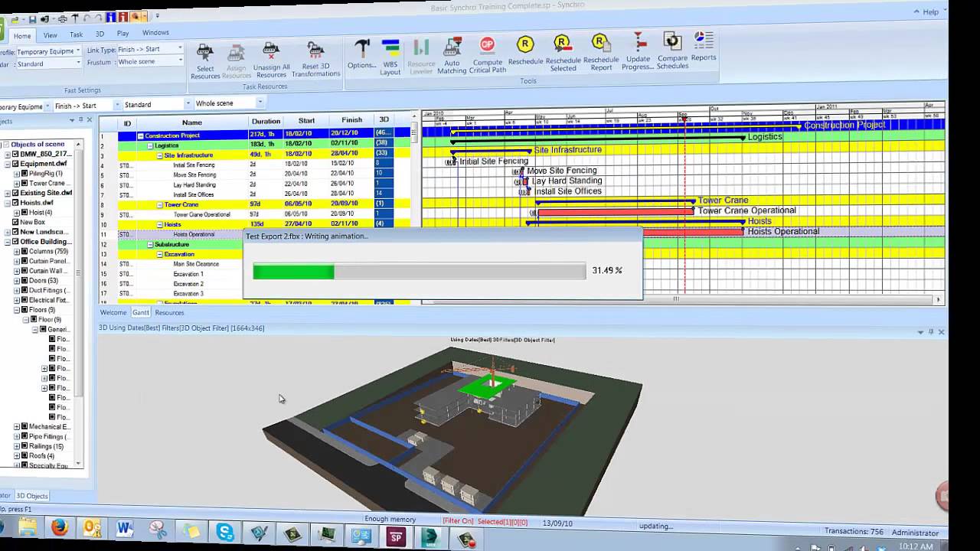The image size is (980, 551).
Task: Click the Print icon in quick access toolbar
Action: tap(62, 18)
